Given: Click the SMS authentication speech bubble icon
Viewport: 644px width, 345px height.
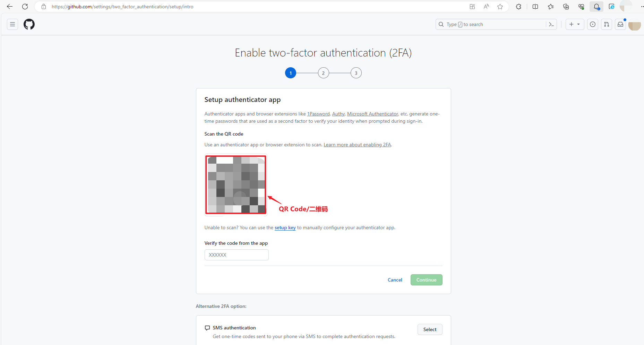Looking at the screenshot, I should pos(207,328).
